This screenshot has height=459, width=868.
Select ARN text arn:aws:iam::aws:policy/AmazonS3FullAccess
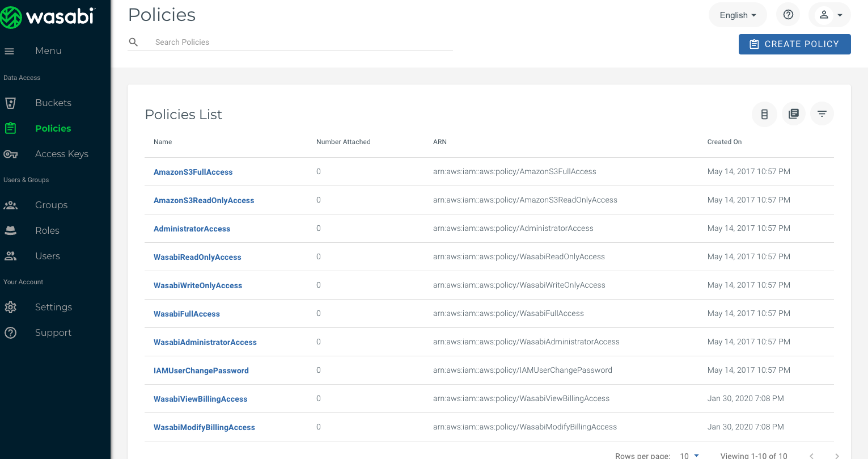515,171
